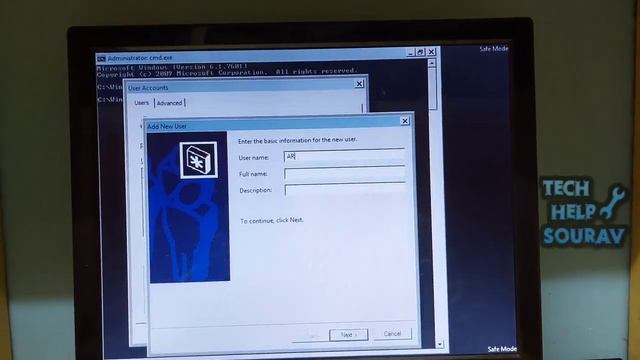This screenshot has width=640, height=360.
Task: Click the cmd.exe scrollbar up arrow
Action: tap(432, 63)
